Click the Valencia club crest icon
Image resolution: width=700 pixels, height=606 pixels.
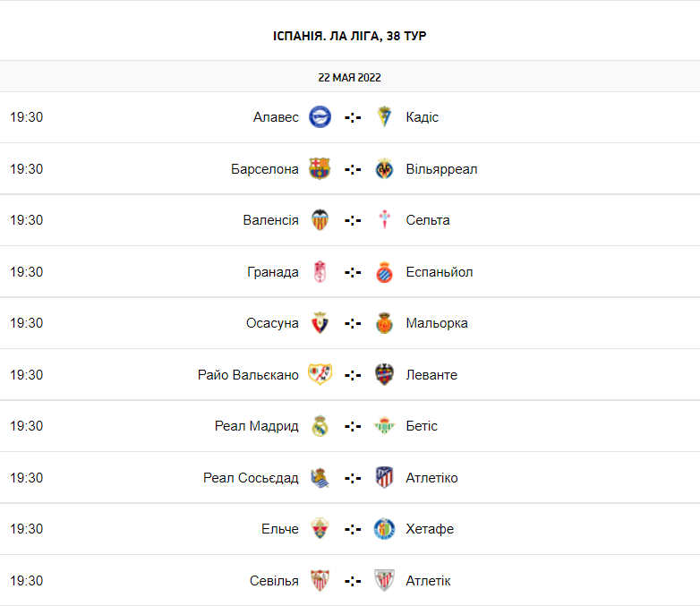pyautogui.click(x=320, y=220)
